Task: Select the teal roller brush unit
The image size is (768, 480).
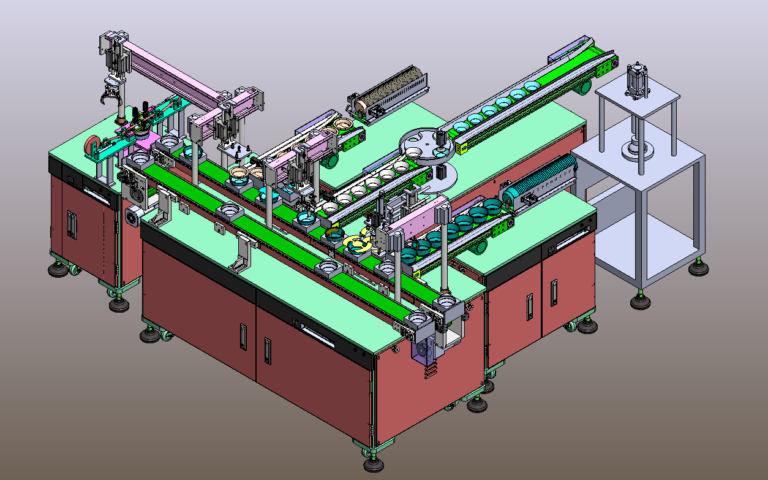Action: (539, 185)
